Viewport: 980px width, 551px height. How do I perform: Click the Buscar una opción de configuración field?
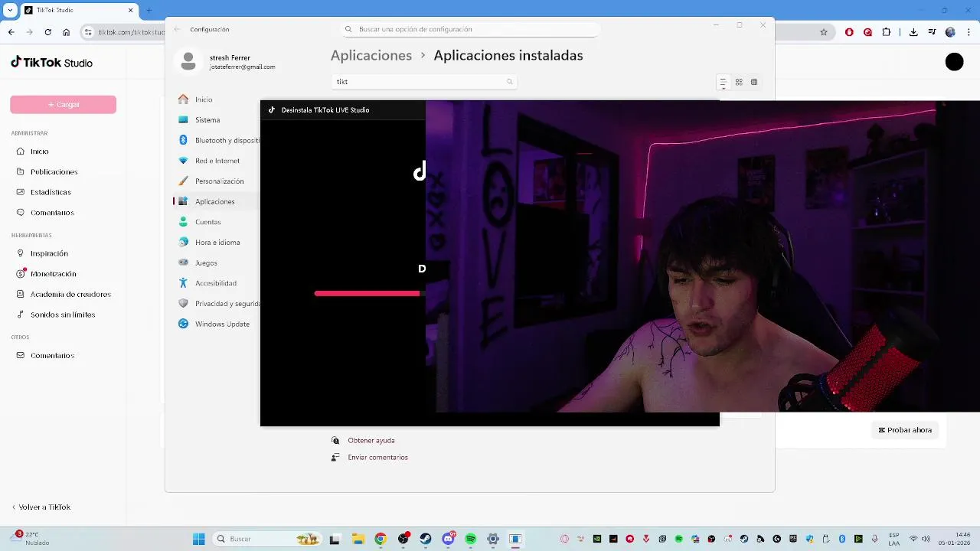pos(470,29)
